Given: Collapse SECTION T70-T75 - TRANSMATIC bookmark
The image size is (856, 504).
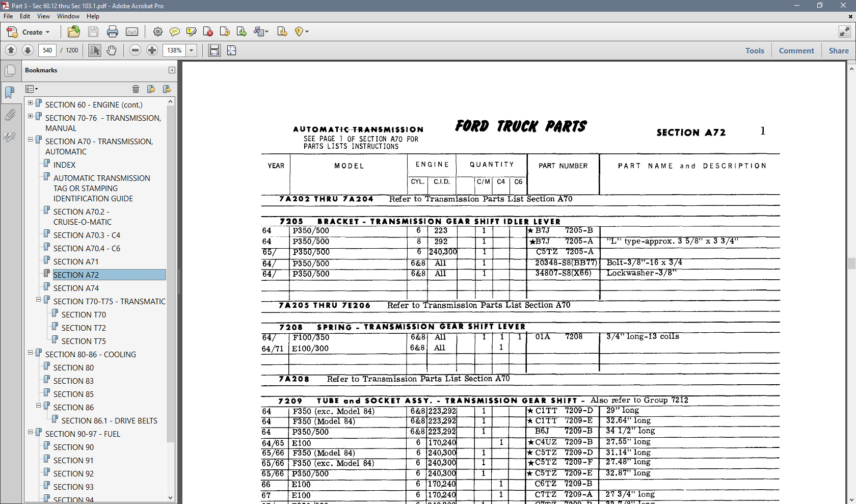Looking at the screenshot, I should point(38,300).
